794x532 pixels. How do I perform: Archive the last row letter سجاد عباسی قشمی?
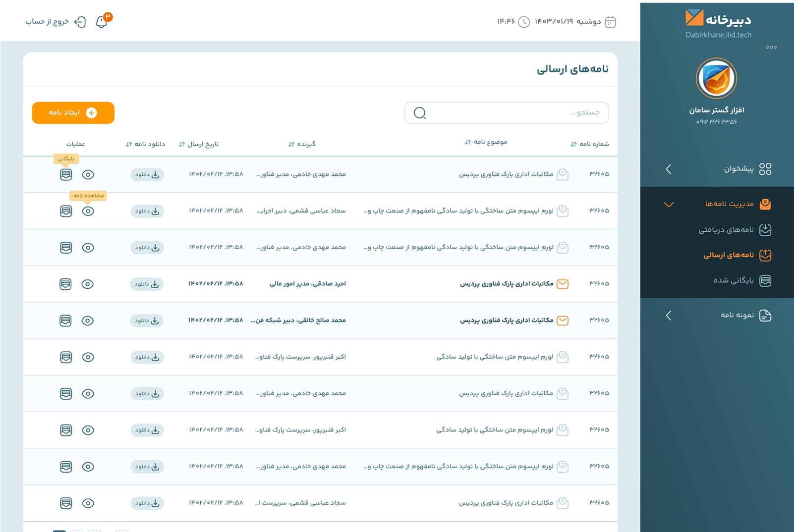click(66, 503)
